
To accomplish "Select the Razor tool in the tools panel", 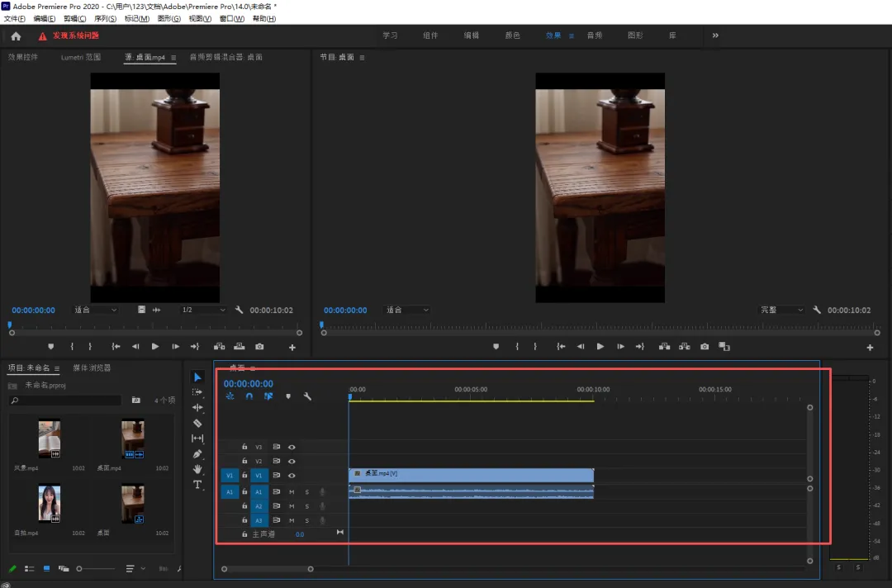I will [197, 423].
